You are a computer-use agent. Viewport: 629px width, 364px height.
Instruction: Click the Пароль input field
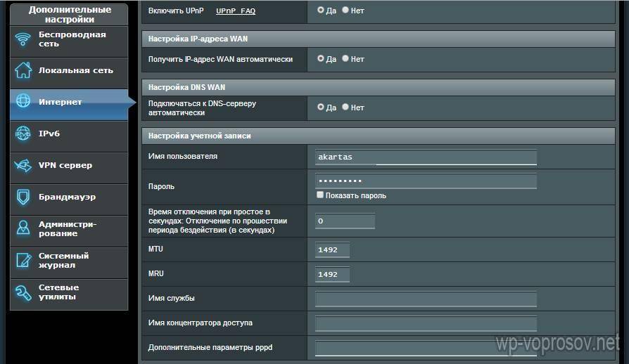click(x=426, y=181)
